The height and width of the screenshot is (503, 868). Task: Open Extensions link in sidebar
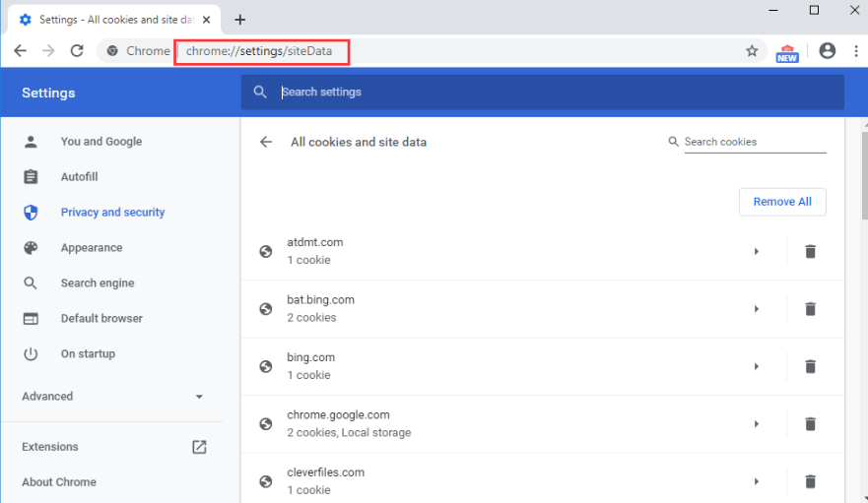click(50, 447)
